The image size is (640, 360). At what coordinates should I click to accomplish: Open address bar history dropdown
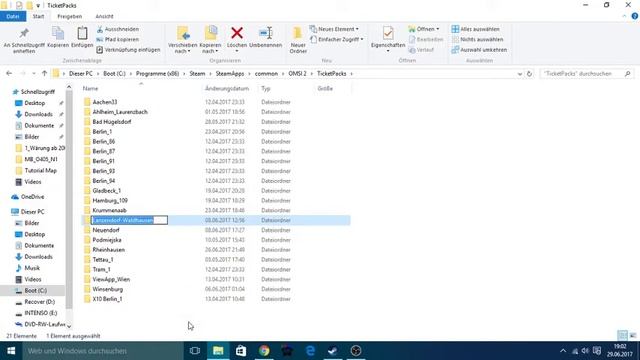(x=520, y=74)
